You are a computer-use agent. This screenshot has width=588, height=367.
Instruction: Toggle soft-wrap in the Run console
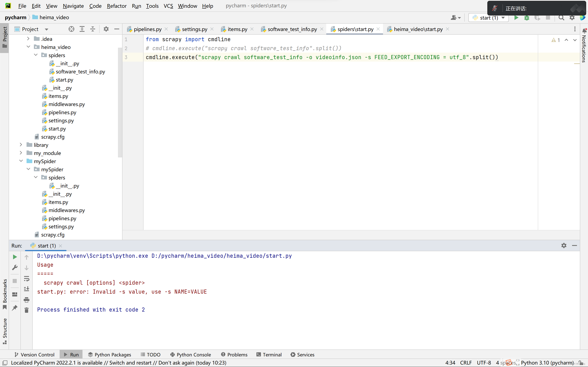click(x=27, y=279)
